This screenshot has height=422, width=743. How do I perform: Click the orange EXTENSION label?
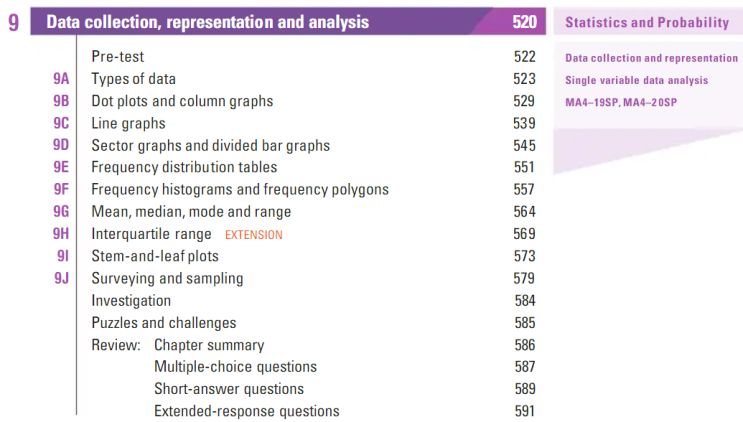(x=254, y=235)
